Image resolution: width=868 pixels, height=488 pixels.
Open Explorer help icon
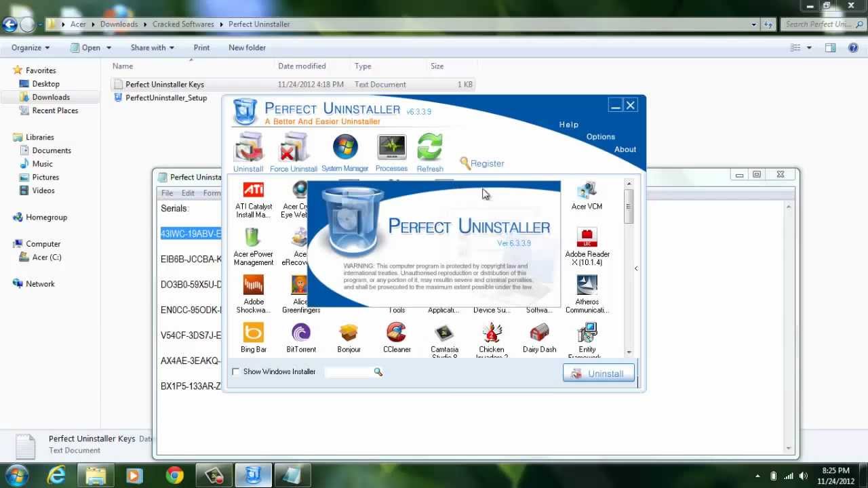(x=854, y=47)
